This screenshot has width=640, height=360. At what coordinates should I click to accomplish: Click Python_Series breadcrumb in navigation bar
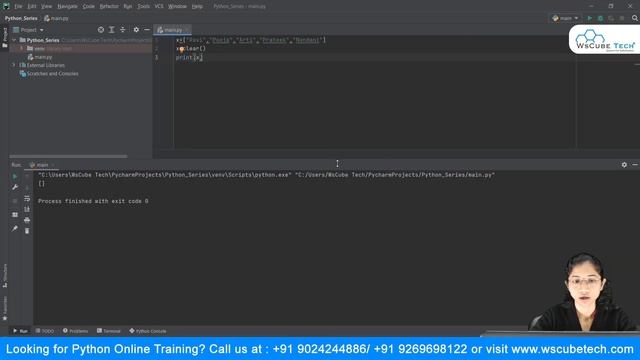[21, 18]
